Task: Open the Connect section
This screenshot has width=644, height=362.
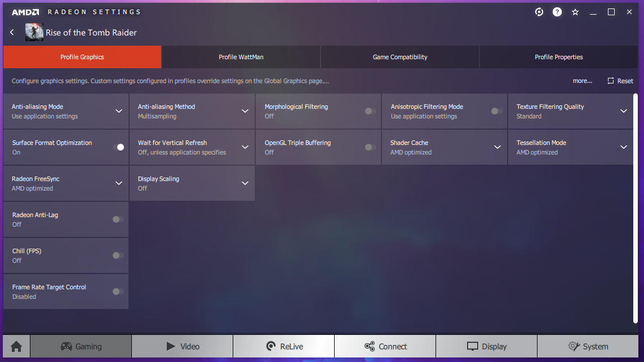Action: click(x=385, y=346)
